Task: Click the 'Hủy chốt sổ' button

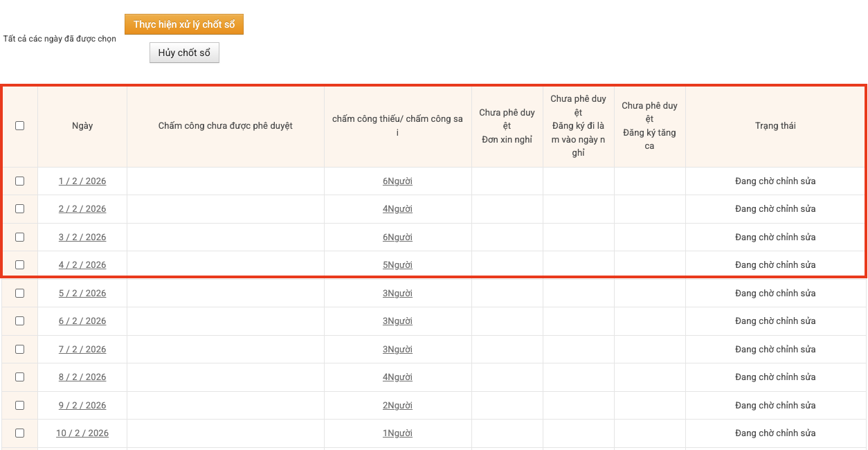Action: 184,53
